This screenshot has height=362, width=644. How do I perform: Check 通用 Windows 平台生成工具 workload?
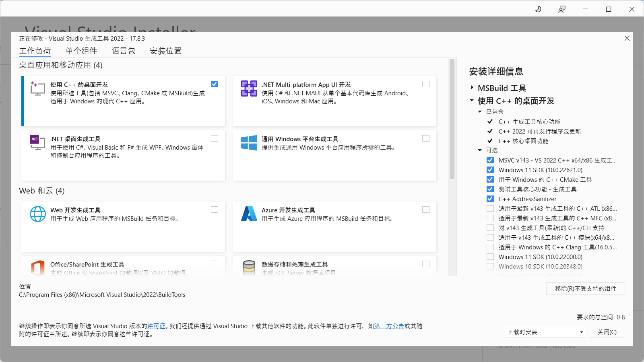click(x=426, y=138)
